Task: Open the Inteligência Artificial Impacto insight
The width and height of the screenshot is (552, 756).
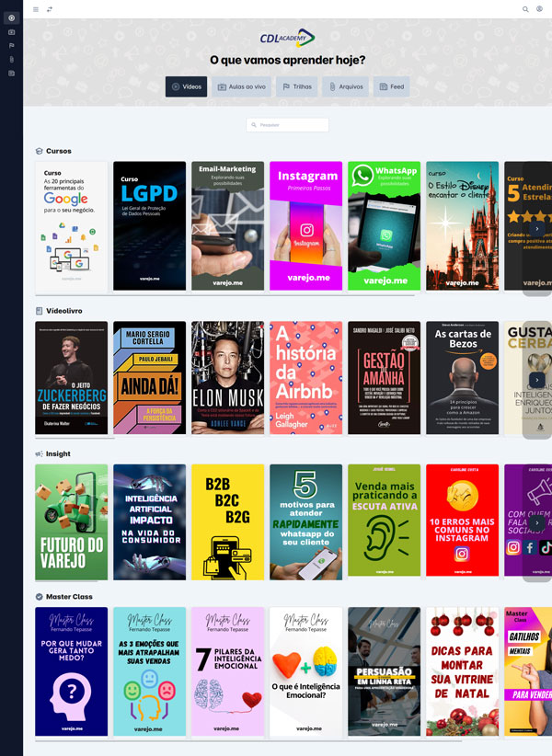Action: 149,522
